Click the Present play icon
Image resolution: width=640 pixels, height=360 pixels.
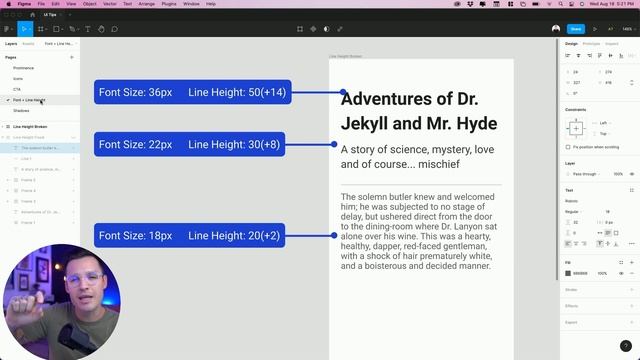[x=595, y=29]
